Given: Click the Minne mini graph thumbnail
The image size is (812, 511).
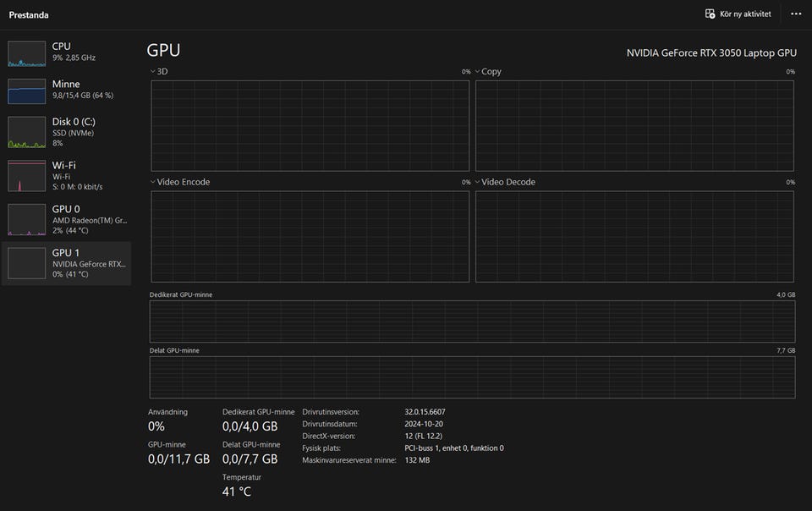Looking at the screenshot, I should pyautogui.click(x=26, y=91).
